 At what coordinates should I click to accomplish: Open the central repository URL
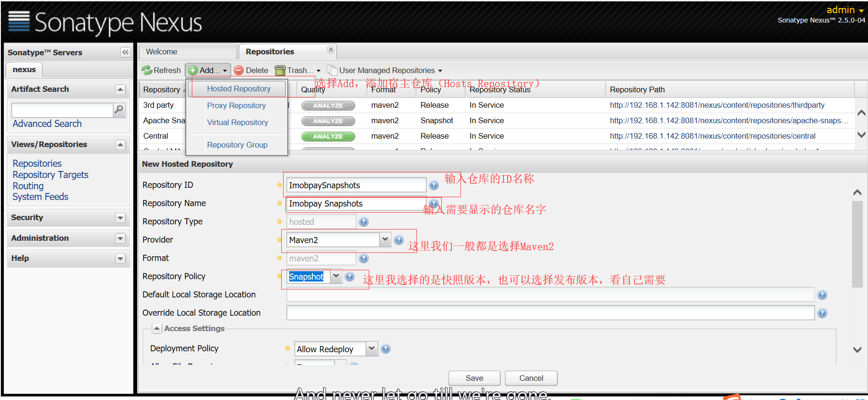[712, 136]
